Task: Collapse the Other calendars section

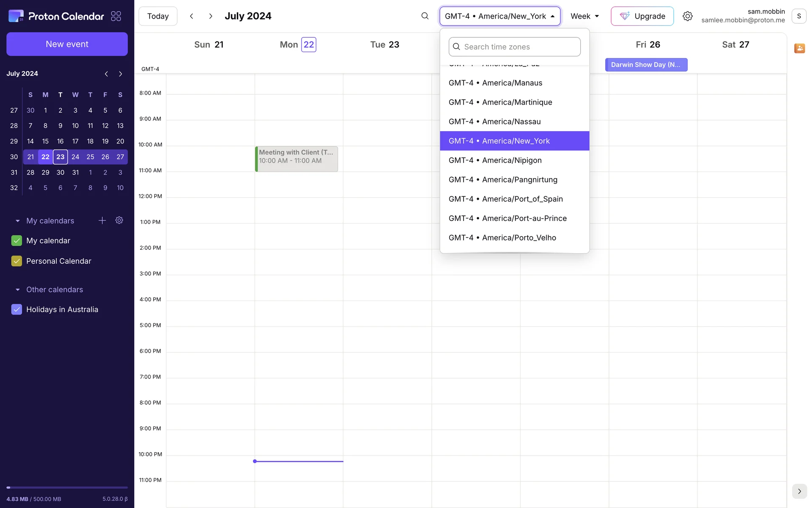Action: 18,290
